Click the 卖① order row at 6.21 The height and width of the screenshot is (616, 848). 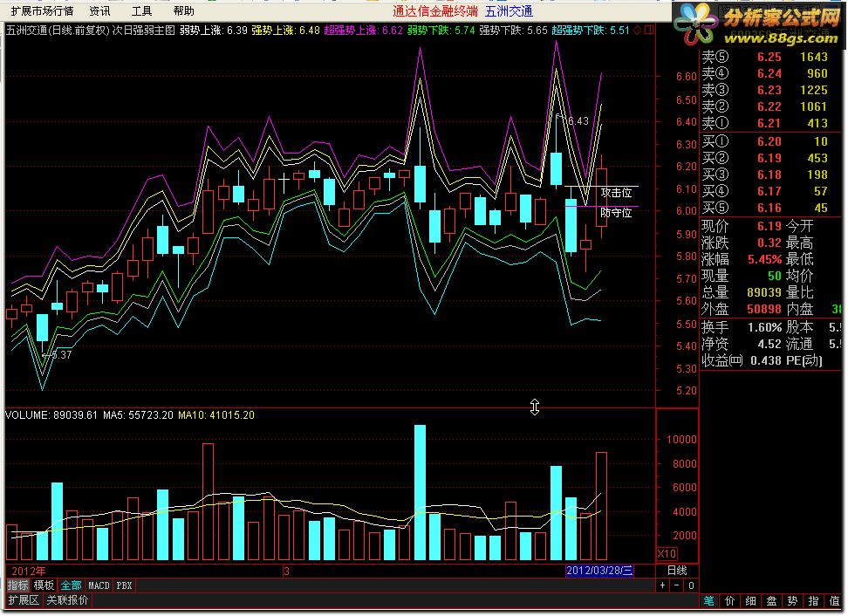[765, 123]
